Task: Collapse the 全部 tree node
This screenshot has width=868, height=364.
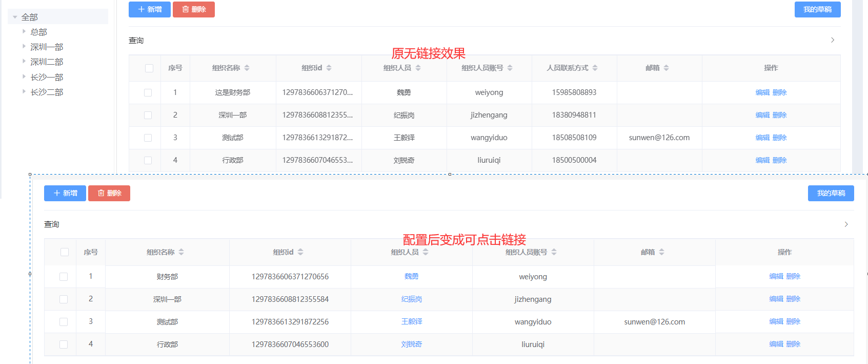Action: pos(15,17)
